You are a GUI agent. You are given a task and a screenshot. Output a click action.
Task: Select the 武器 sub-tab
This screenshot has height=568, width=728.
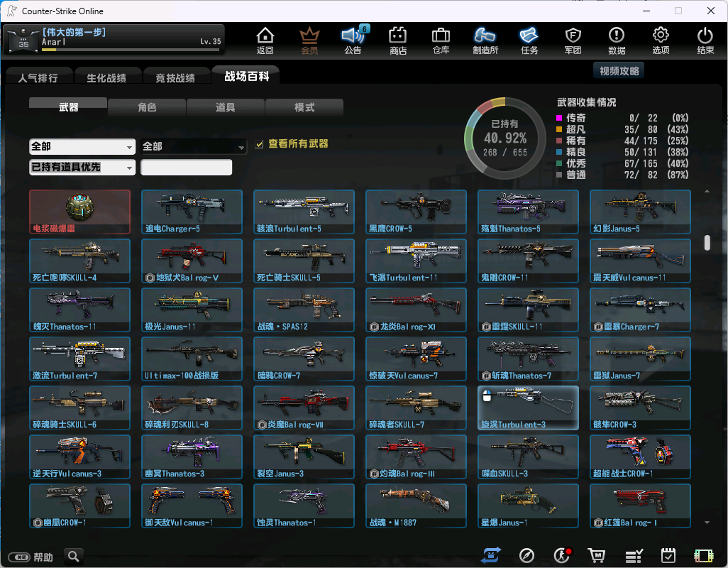pyautogui.click(x=68, y=106)
